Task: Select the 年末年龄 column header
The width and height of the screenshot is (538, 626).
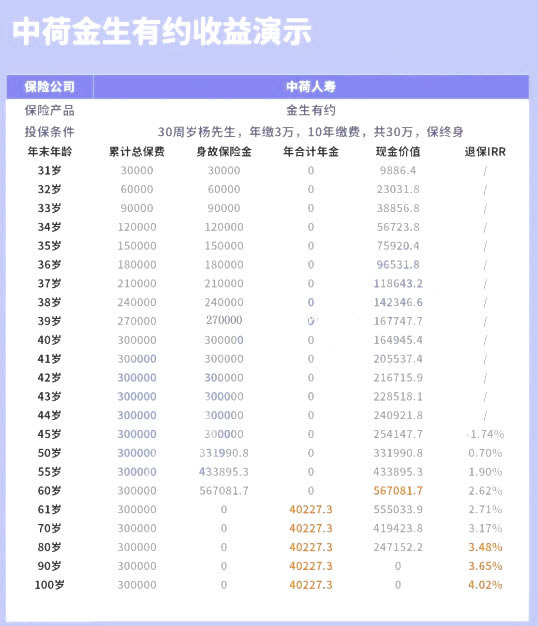Action: [49, 152]
